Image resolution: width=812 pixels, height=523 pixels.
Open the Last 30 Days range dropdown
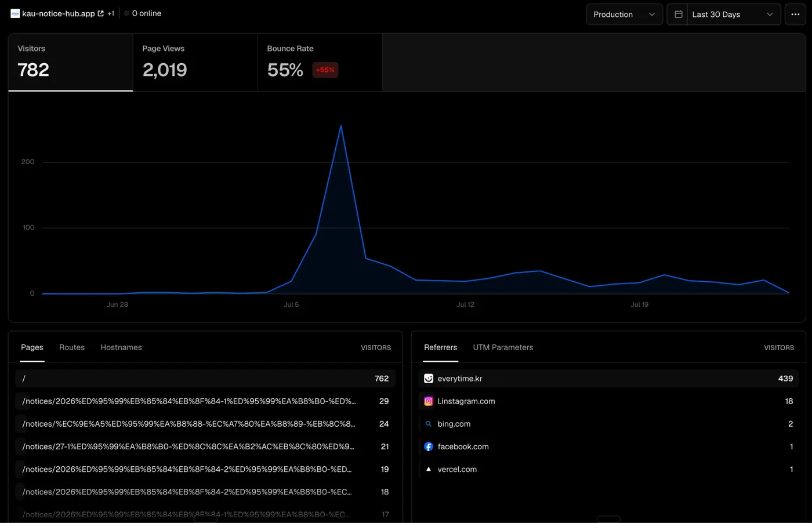pyautogui.click(x=733, y=14)
